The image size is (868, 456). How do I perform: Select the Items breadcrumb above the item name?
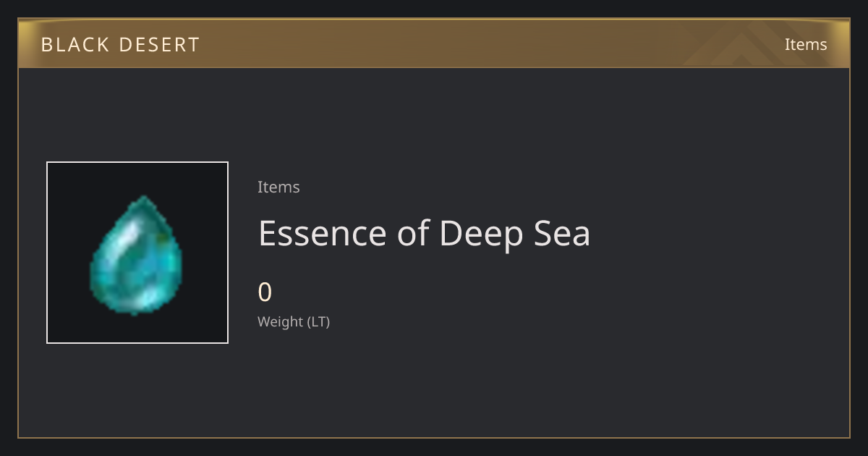[278, 187]
